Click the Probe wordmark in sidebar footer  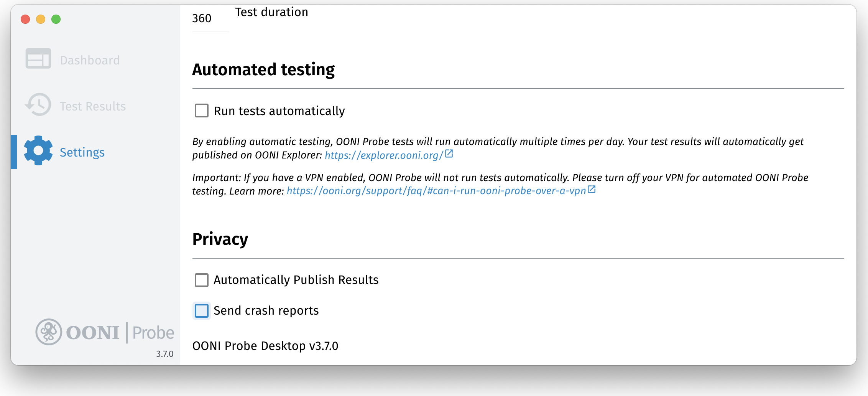pyautogui.click(x=153, y=333)
